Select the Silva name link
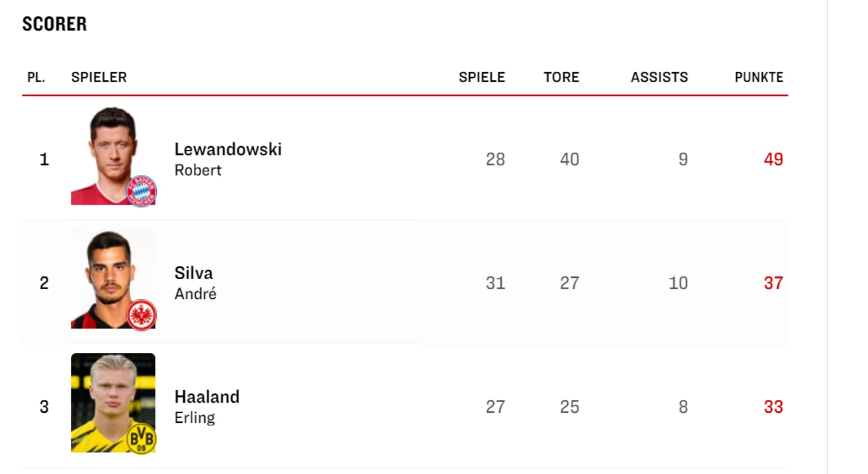 pyautogui.click(x=194, y=273)
